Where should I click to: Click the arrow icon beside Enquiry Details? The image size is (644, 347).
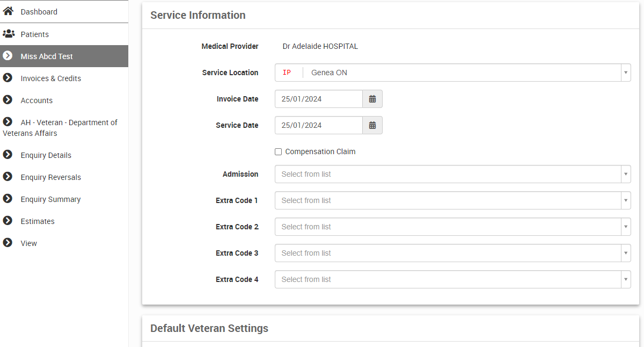click(x=8, y=155)
